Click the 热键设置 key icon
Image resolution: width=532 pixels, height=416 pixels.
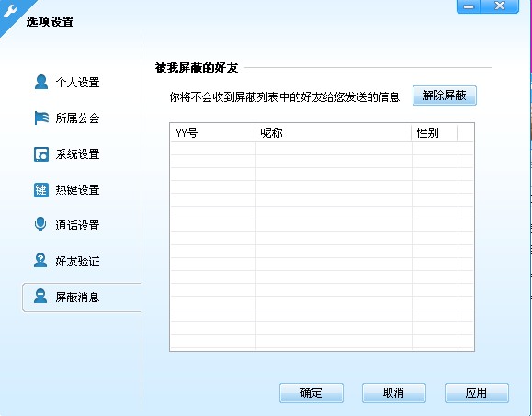(x=41, y=190)
